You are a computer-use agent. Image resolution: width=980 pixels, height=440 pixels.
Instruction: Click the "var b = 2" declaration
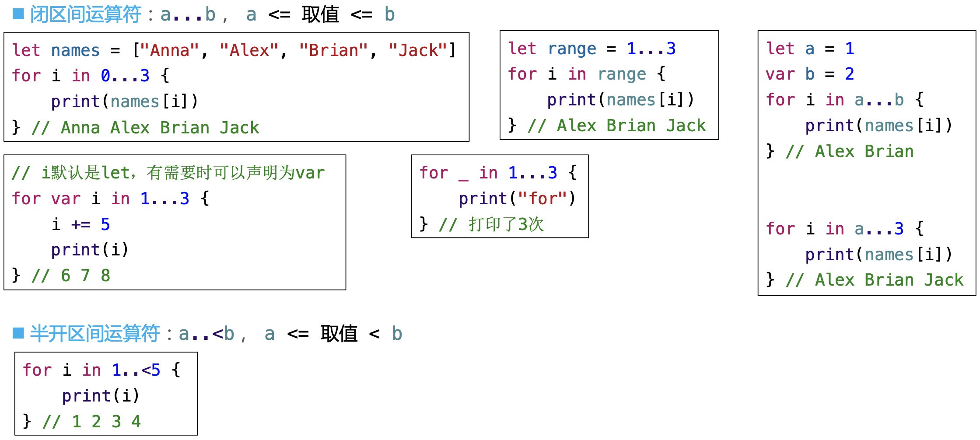click(810, 74)
